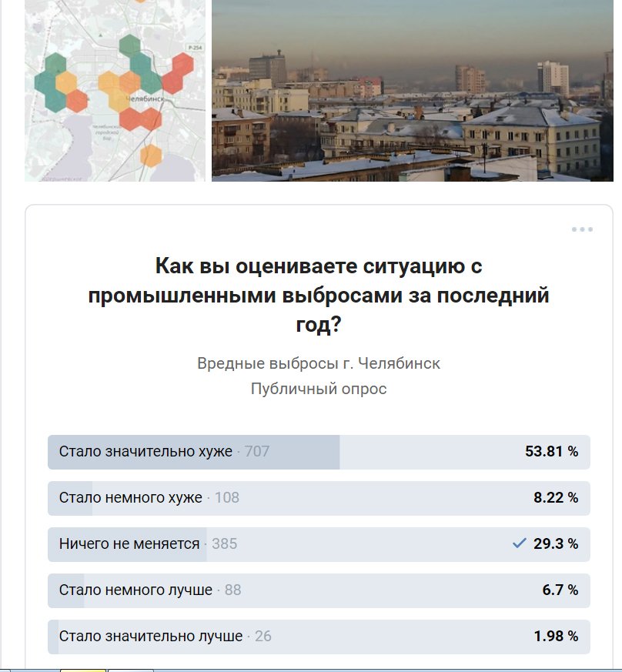Select the 'Стало немного хуже' answer
Screen dimensions: 622x672
point(131,498)
